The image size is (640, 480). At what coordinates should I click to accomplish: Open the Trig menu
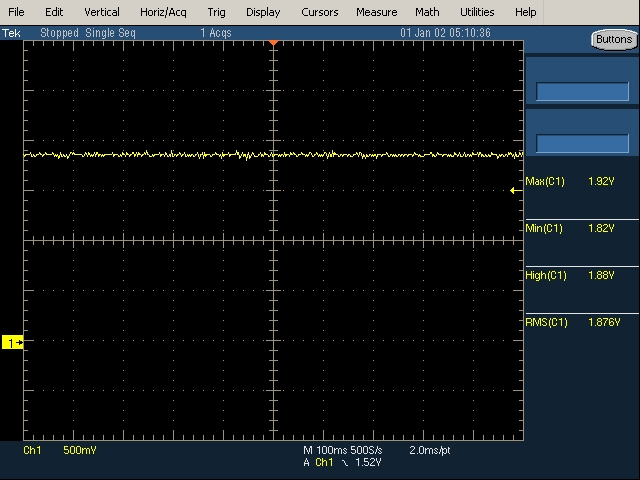tap(216, 12)
